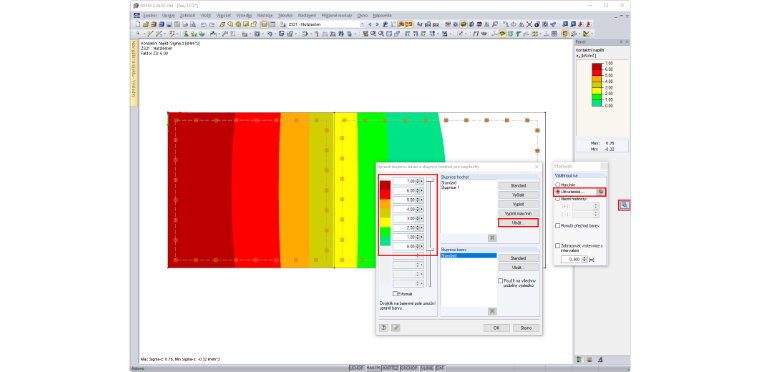Click the New file toolbar icon
760x372 pixels.
point(138,24)
